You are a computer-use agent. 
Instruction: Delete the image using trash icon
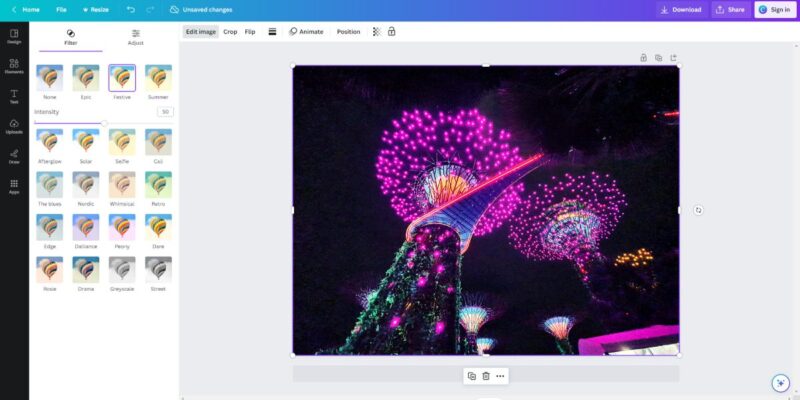tap(486, 376)
